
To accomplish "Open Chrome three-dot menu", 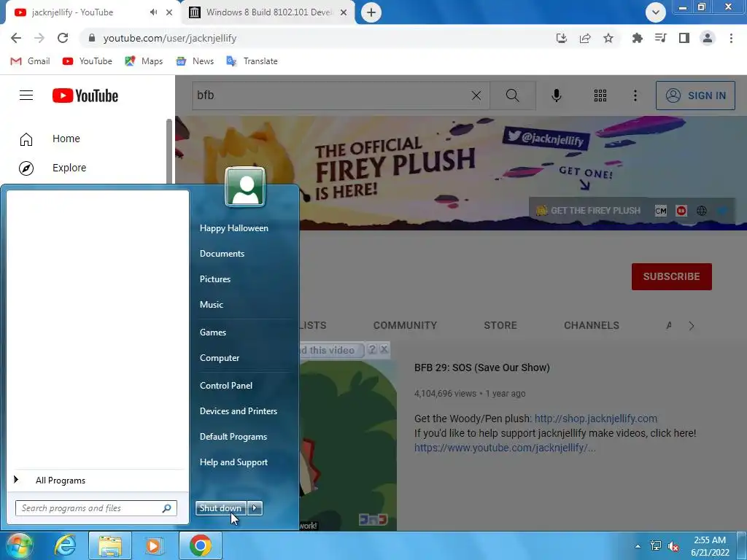I will coord(731,38).
